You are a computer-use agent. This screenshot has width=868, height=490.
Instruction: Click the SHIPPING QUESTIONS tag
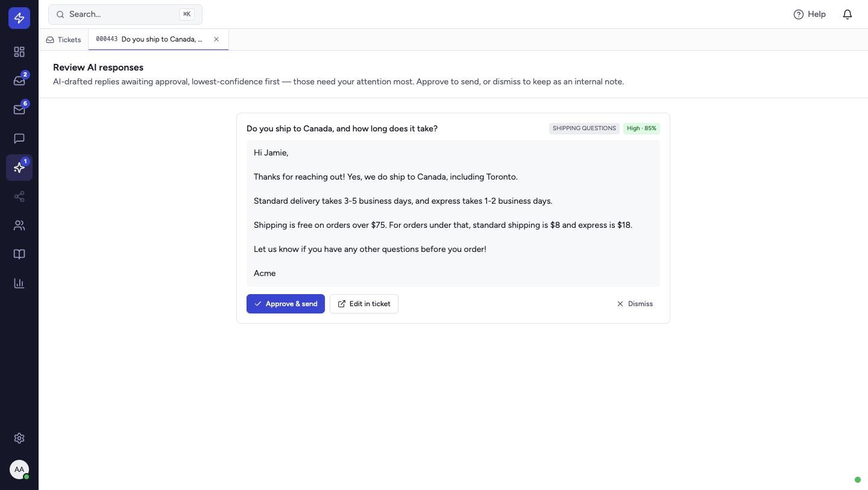(x=584, y=128)
